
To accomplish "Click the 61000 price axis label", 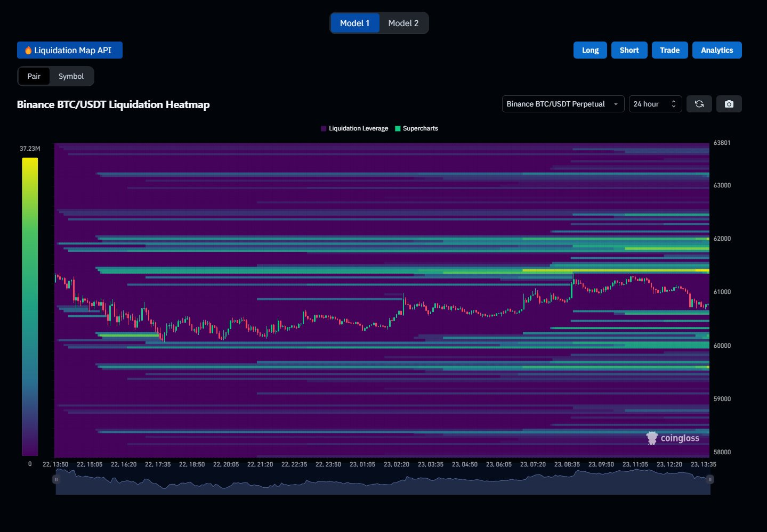I will 722,292.
